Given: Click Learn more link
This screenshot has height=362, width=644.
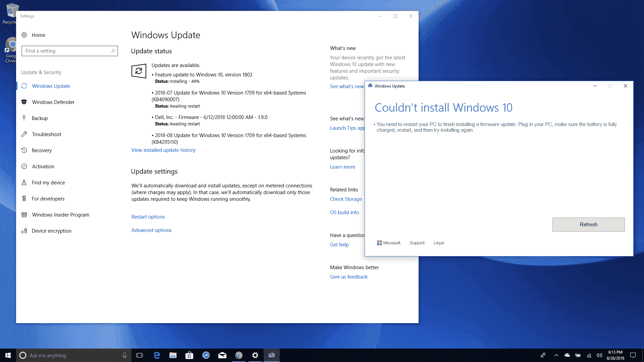Looking at the screenshot, I should tap(342, 167).
